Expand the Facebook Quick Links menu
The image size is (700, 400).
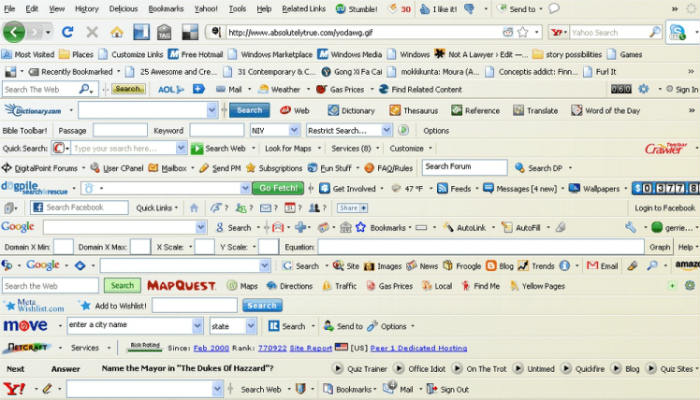157,208
